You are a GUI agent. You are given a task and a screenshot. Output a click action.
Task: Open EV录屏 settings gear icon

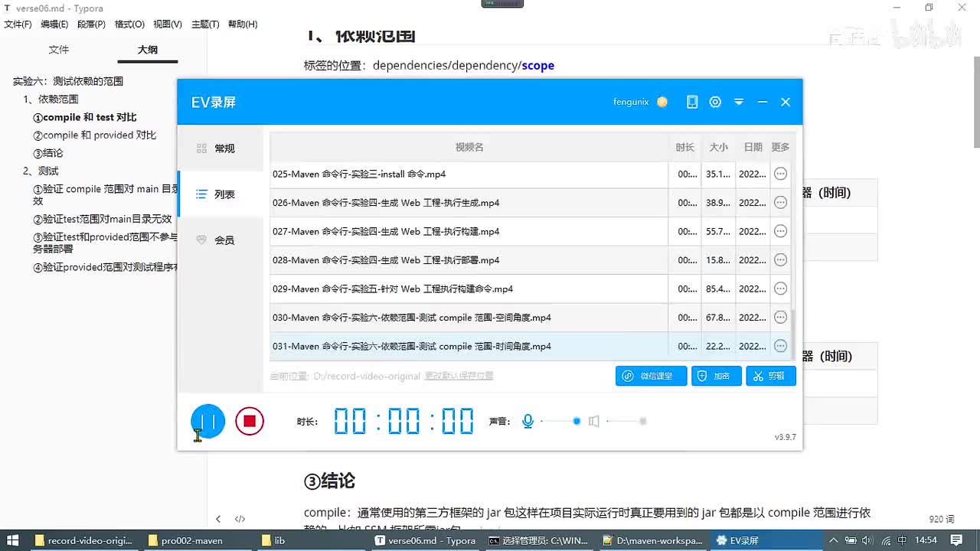[715, 102]
